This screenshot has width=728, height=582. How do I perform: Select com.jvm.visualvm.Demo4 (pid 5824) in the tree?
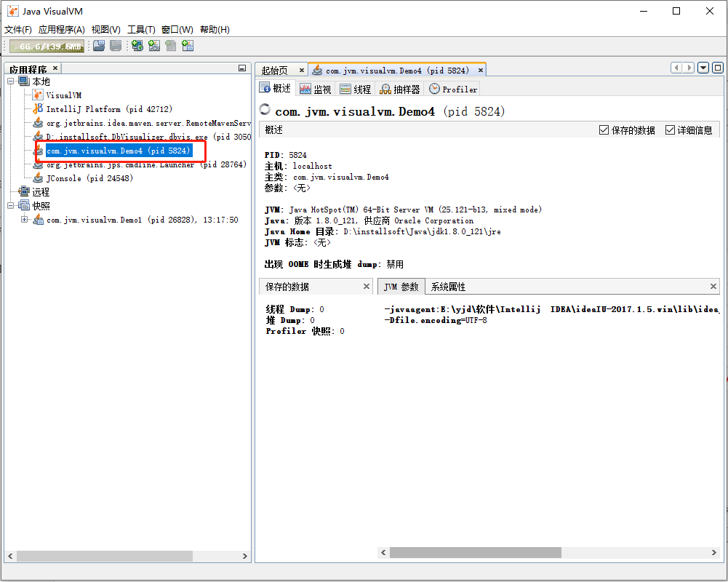[119, 151]
